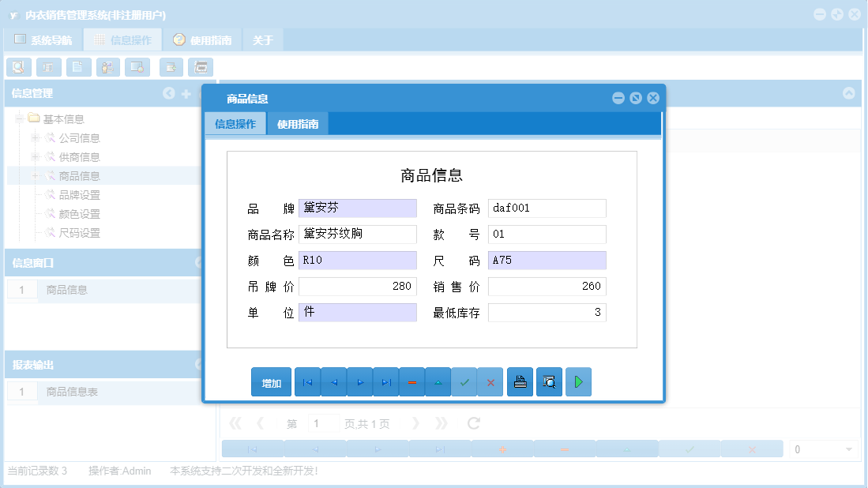Go to the previous record
Viewport: 868px width, 488px height.
coord(333,381)
